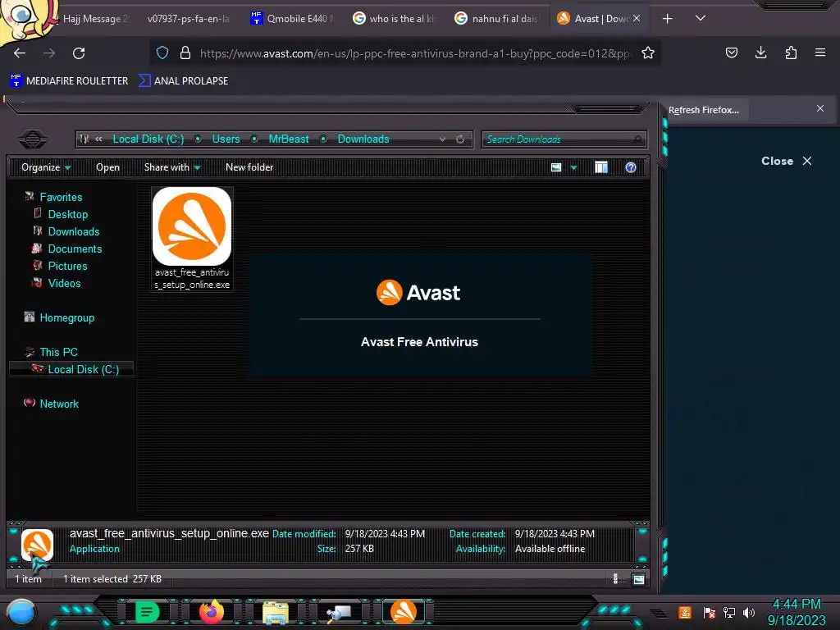This screenshot has height=630, width=840.
Task: Open green notes app on taskbar
Action: tap(146, 612)
